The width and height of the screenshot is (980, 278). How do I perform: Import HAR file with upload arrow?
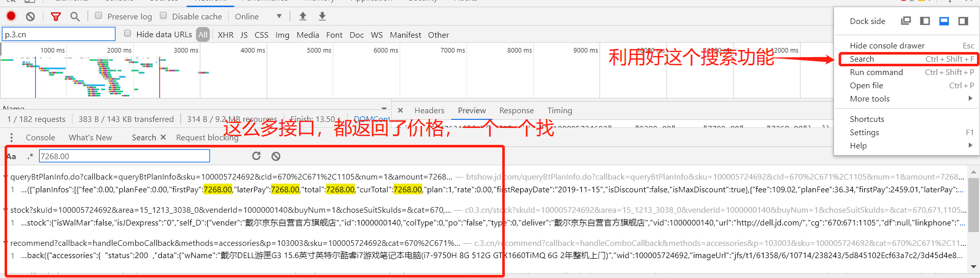click(x=303, y=16)
